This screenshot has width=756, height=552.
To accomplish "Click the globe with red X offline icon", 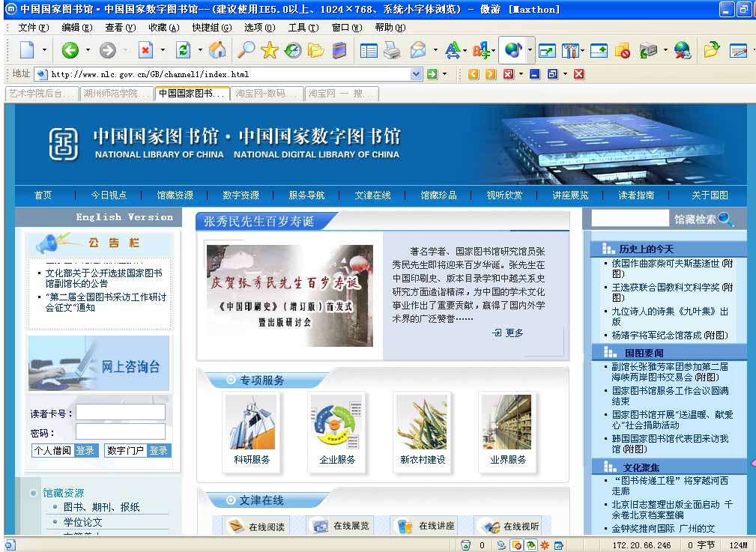I will pos(683,50).
